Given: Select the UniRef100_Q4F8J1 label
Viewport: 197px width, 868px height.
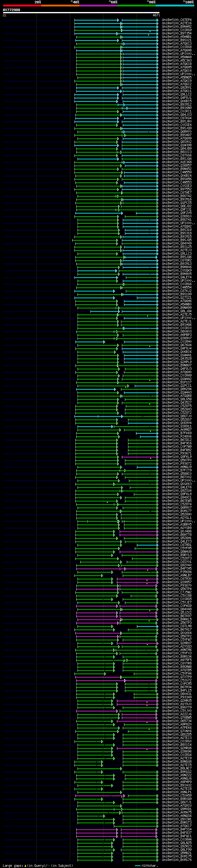Looking at the screenshot, I should [x=177, y=98].
